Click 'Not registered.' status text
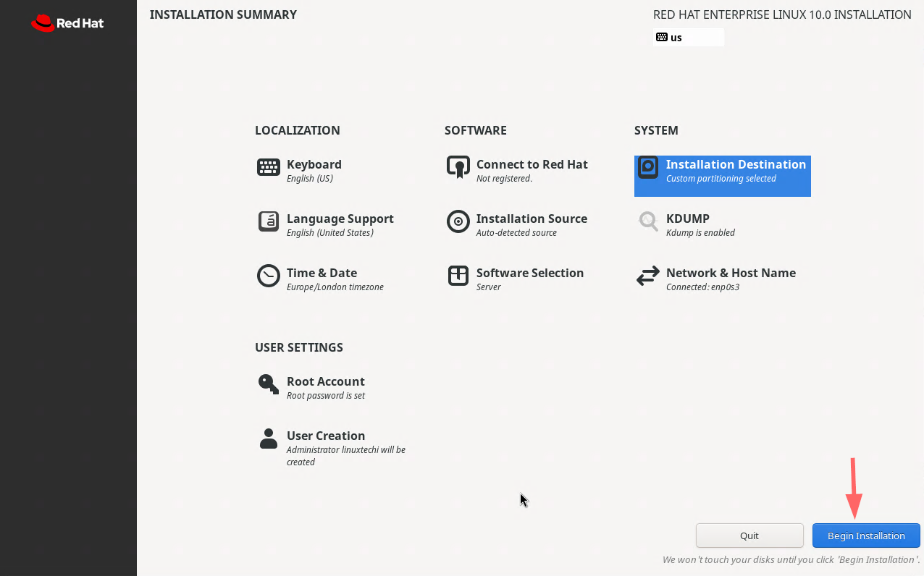The height and width of the screenshot is (576, 924). (504, 179)
